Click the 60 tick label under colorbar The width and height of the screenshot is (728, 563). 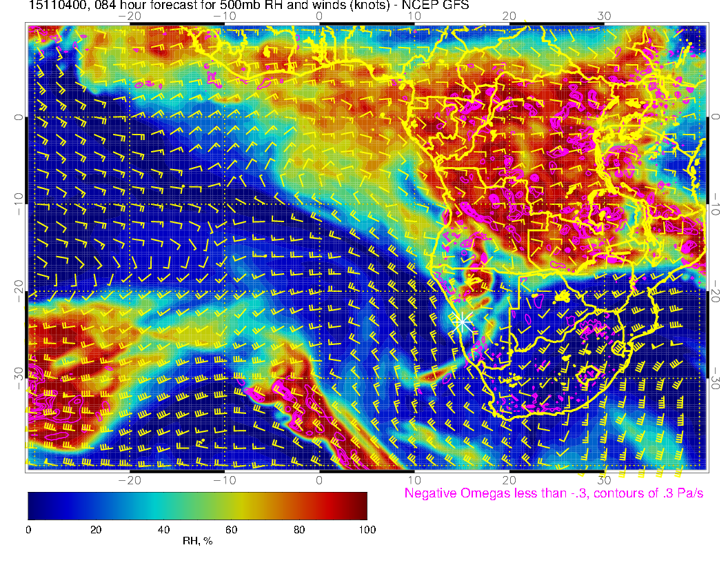231,529
